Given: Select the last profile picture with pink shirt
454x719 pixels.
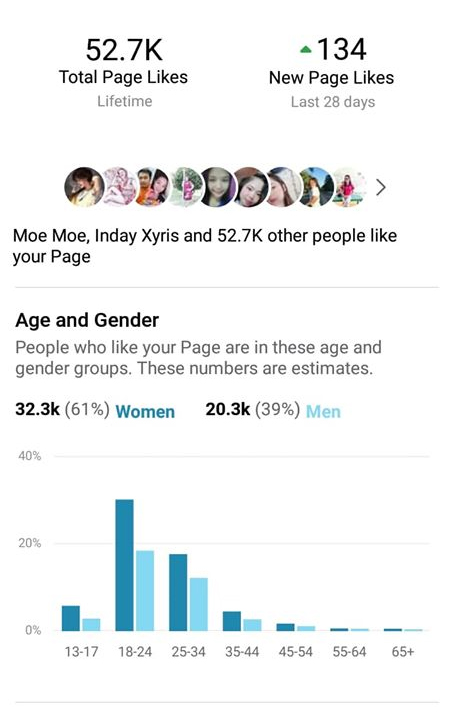Looking at the screenshot, I should [x=349, y=187].
